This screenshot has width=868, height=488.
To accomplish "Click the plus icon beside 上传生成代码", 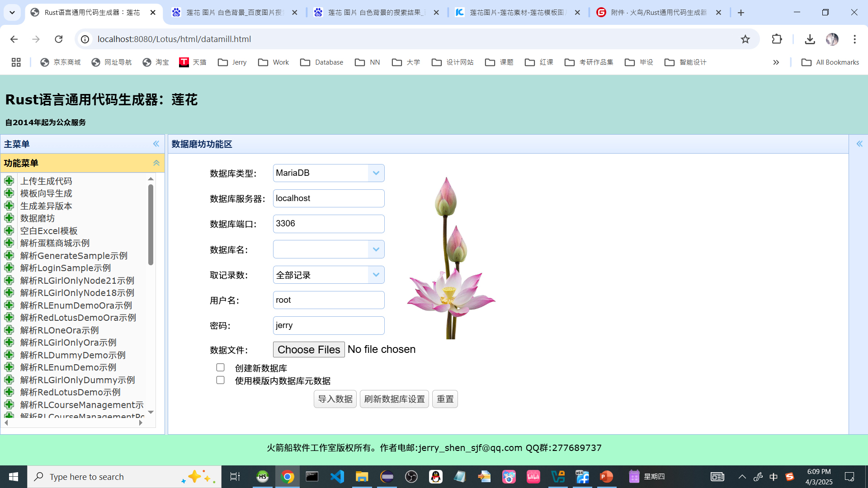I will pos(9,180).
